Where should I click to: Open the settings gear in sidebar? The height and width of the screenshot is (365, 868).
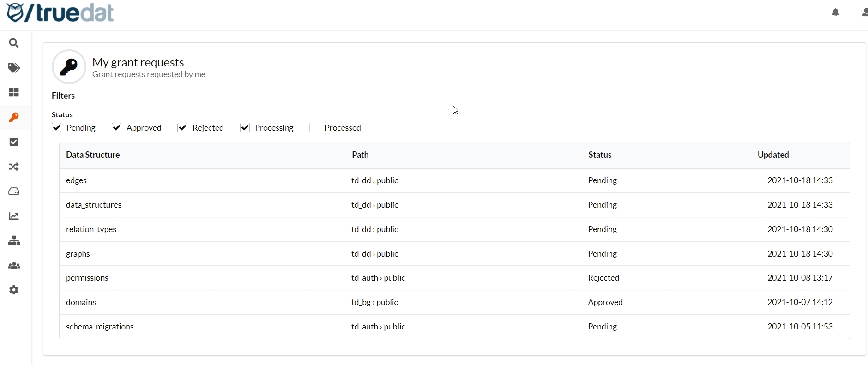tap(14, 290)
